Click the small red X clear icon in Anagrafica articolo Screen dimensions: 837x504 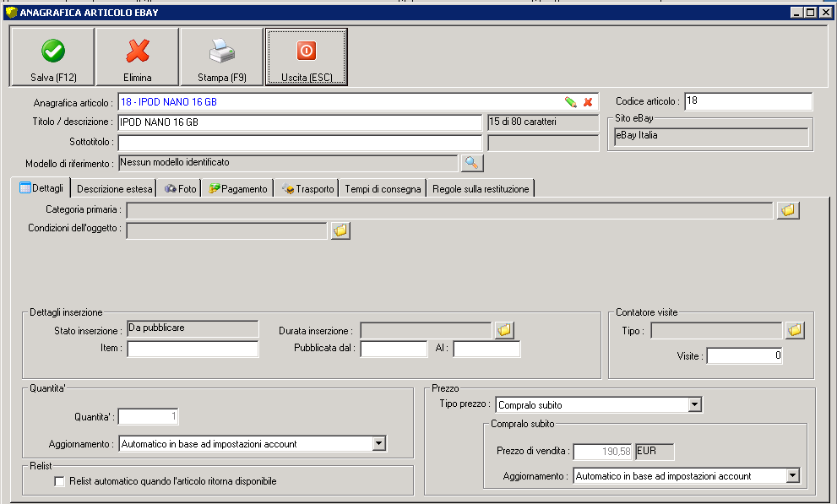coord(588,102)
